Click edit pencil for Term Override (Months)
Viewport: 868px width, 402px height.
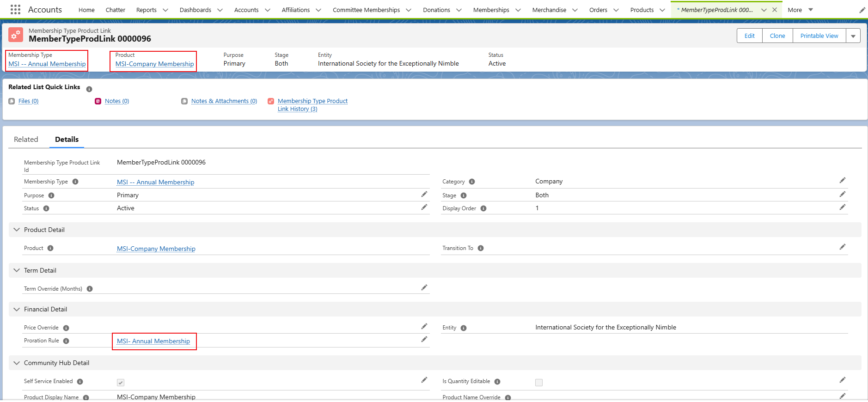pyautogui.click(x=424, y=288)
